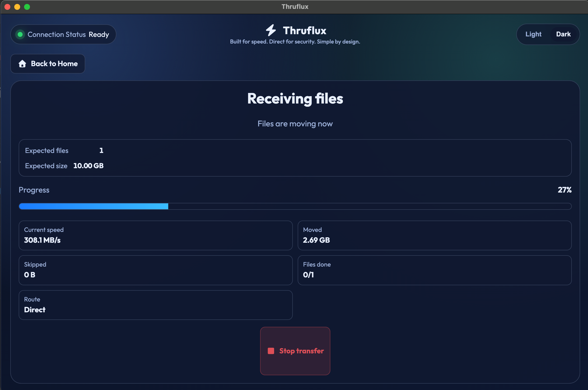This screenshot has width=588, height=390.
Task: Click the 27% progress percentage label
Action: (x=564, y=190)
